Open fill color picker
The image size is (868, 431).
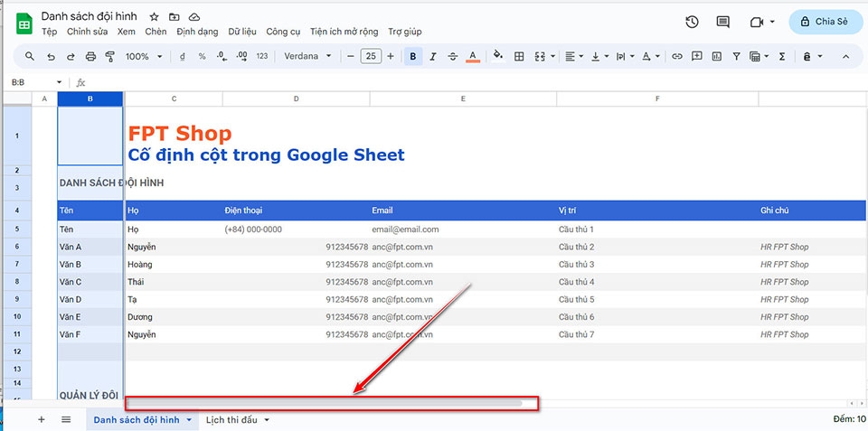click(x=497, y=56)
